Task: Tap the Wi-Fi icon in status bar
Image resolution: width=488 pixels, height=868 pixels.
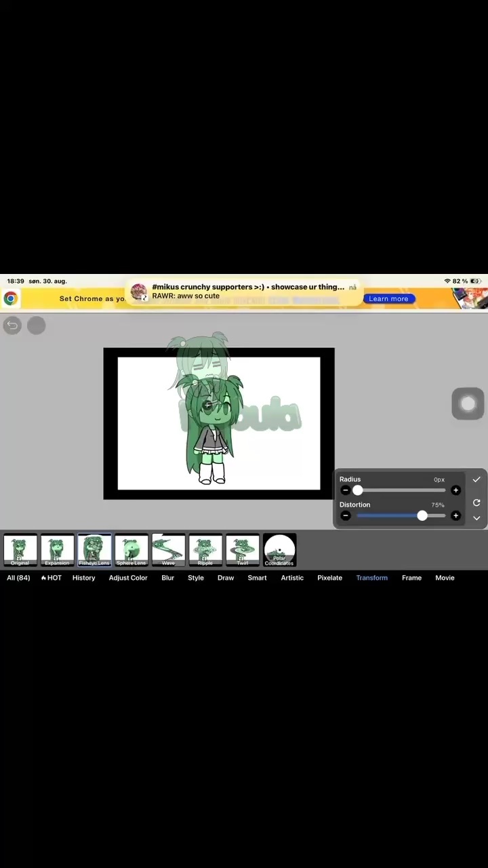Action: click(447, 281)
